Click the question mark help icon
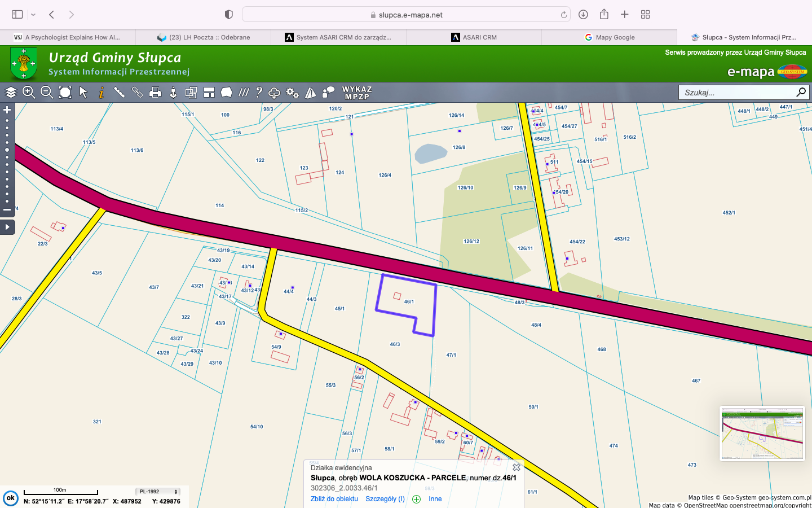This screenshot has height=508, width=812. pyautogui.click(x=259, y=93)
